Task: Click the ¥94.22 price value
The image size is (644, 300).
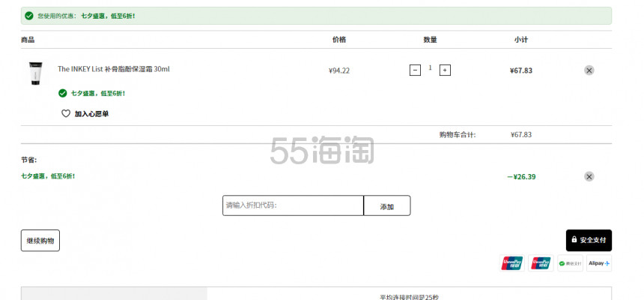Action: click(x=339, y=70)
